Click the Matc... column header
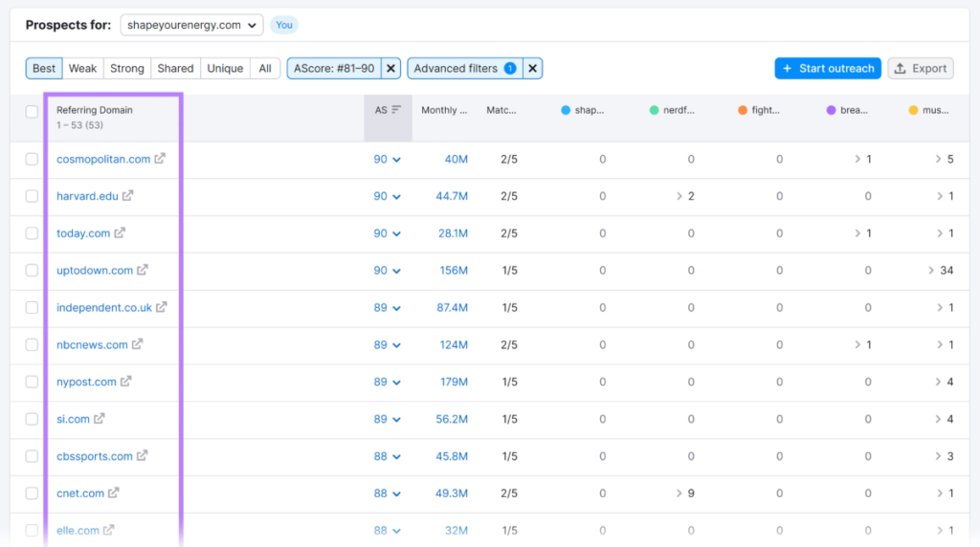This screenshot has width=980, height=547. 501,110
